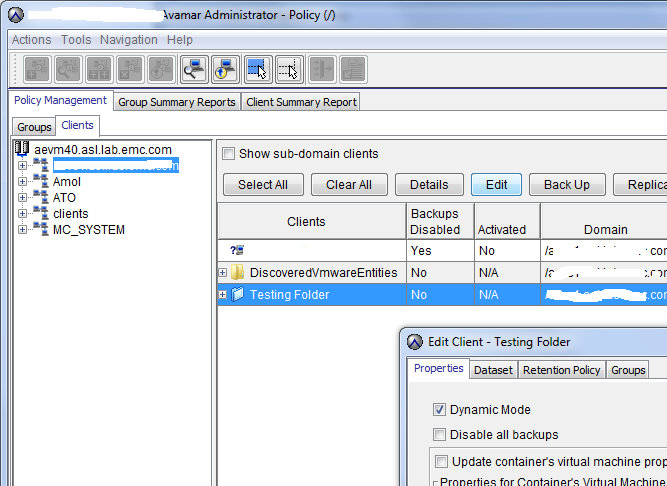The image size is (667, 486).
Task: Check Disable all backups
Action: pos(439,435)
